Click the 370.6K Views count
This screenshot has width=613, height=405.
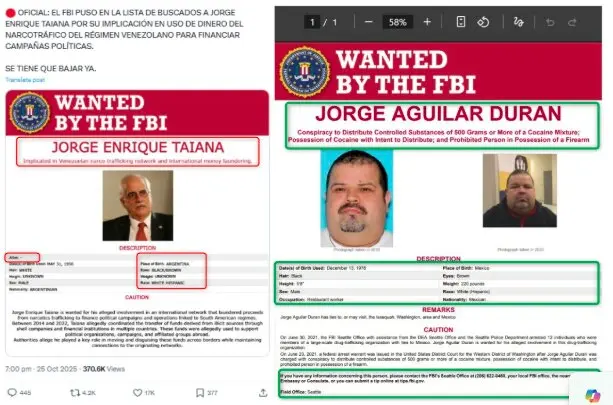pos(104,369)
